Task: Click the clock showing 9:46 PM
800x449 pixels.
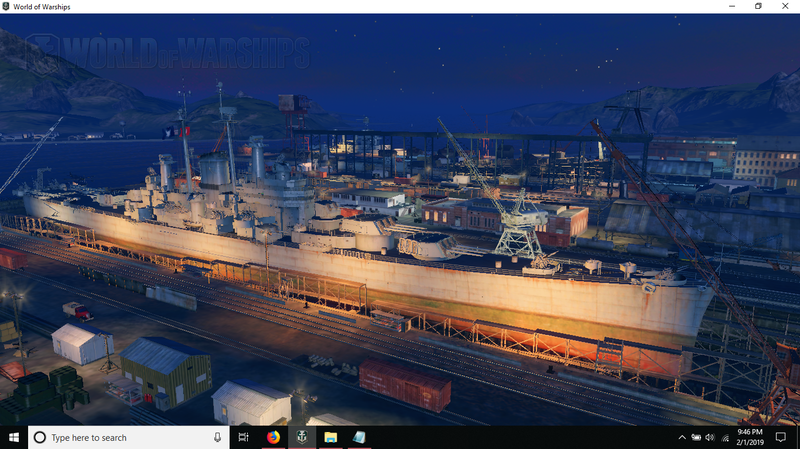Action: (751, 437)
